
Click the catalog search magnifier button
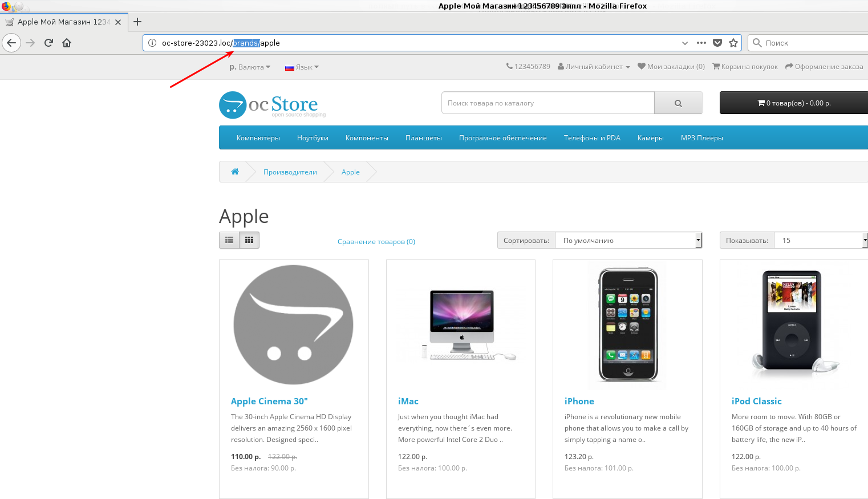tap(678, 103)
